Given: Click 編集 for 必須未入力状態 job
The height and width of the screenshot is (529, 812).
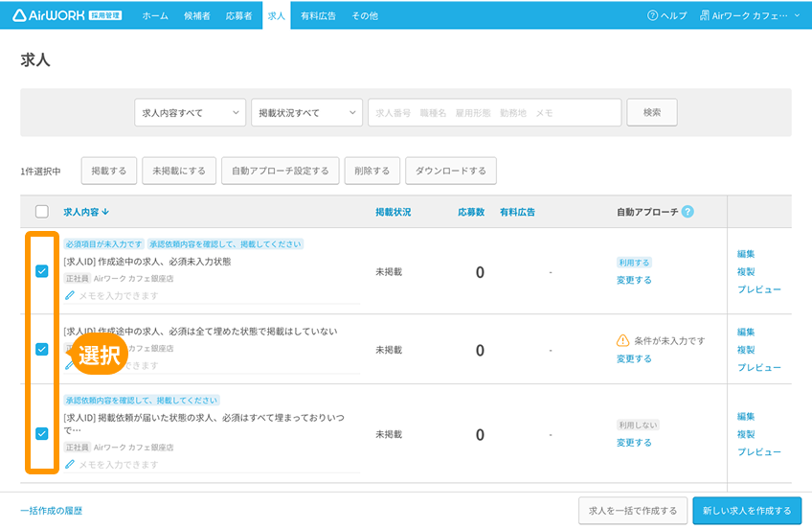Looking at the screenshot, I should pyautogui.click(x=746, y=254).
